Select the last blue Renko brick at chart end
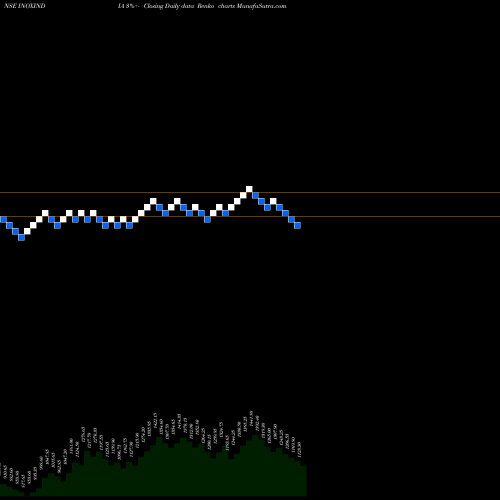500x500 pixels. [297, 225]
